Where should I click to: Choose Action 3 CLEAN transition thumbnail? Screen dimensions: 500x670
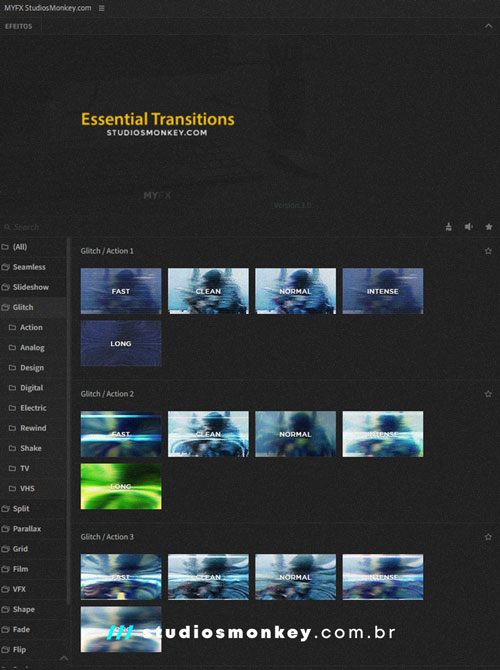(x=208, y=577)
